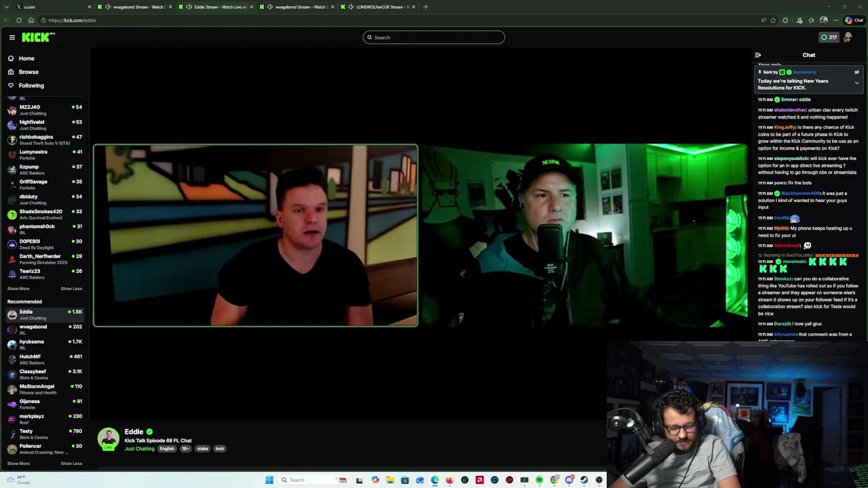Open Firefox from taskbar
This screenshot has height=488, width=868.
pyautogui.click(x=450, y=480)
